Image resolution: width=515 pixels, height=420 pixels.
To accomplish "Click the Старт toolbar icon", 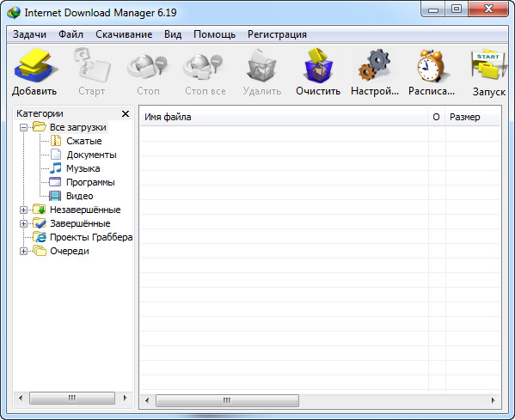I will [92, 65].
